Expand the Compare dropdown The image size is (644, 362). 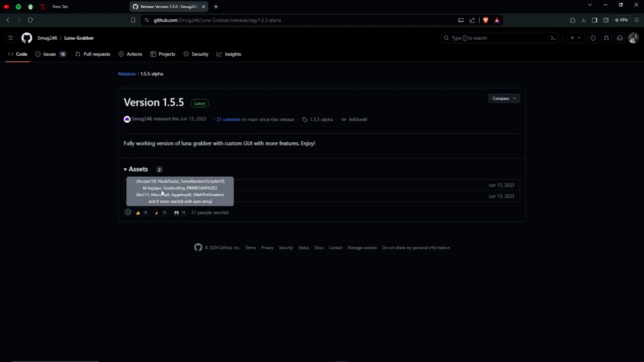click(504, 99)
